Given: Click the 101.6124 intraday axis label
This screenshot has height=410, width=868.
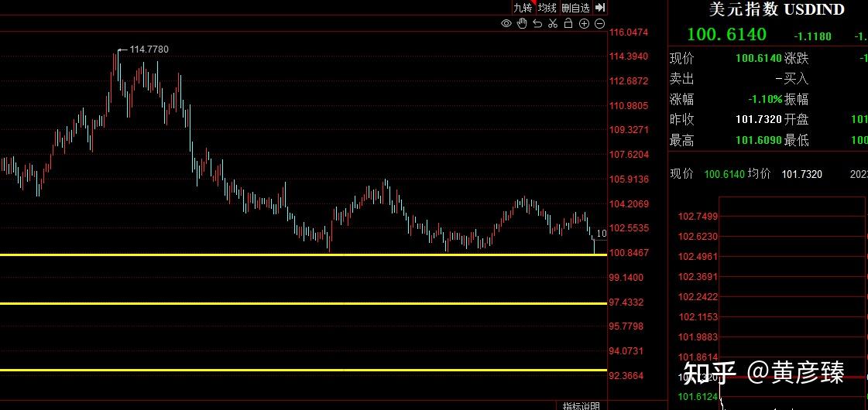Looking at the screenshot, I should coord(698,397).
